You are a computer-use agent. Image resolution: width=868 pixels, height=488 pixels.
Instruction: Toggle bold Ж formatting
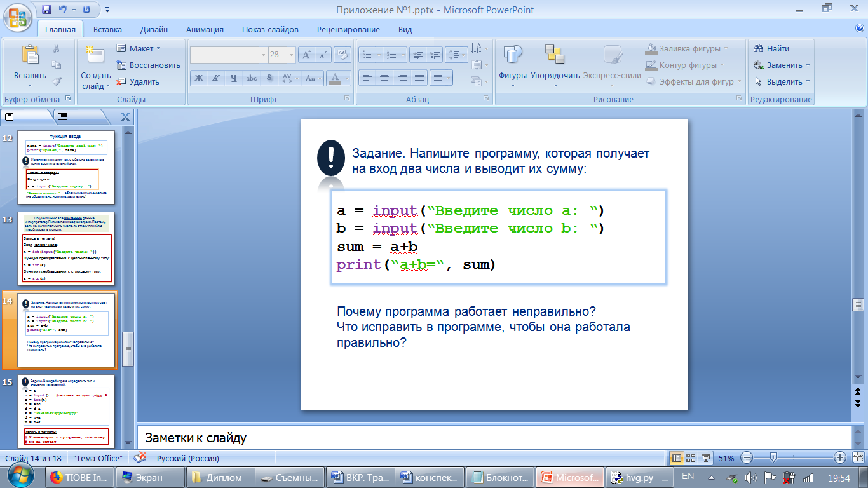tap(199, 78)
